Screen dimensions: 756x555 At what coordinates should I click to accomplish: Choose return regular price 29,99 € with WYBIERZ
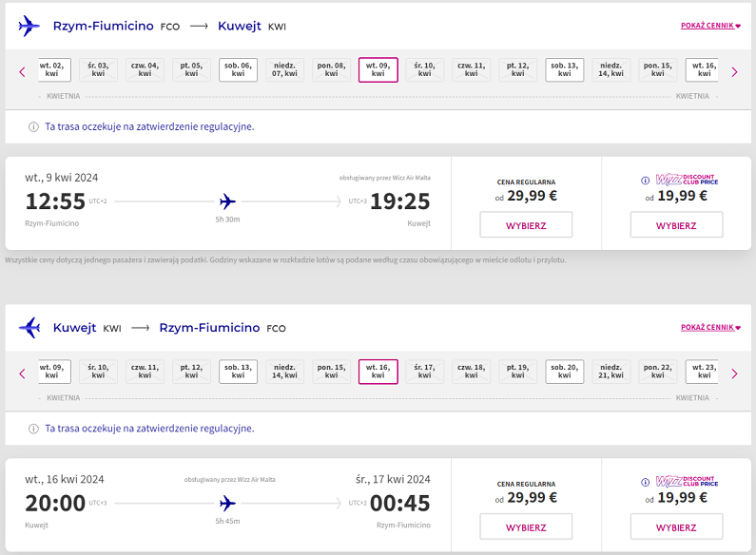[526, 526]
